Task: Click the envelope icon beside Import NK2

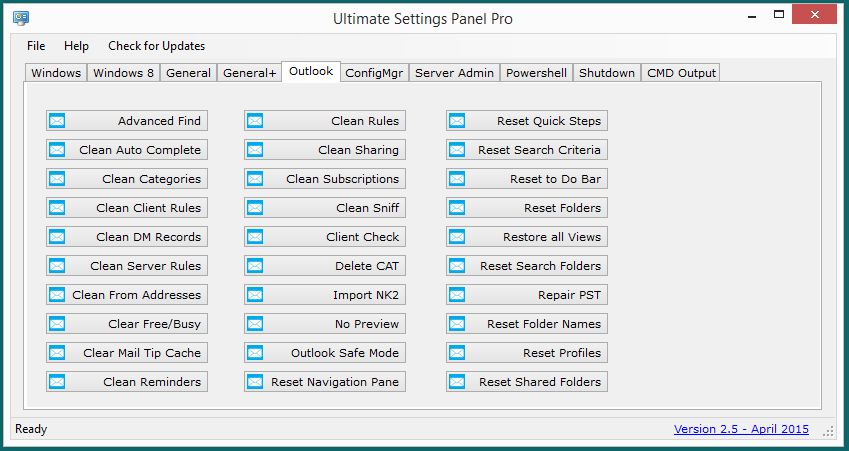Action: [255, 295]
